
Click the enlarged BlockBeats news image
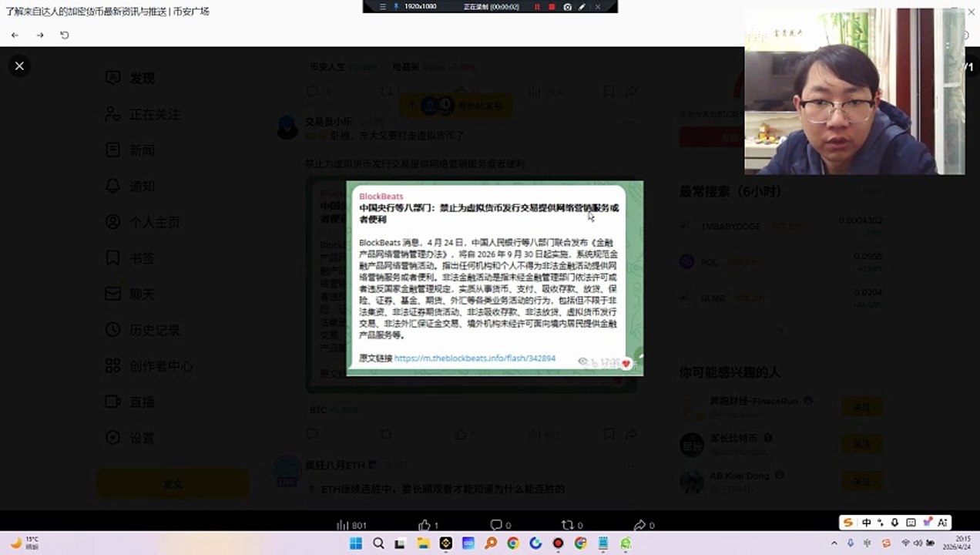click(495, 278)
